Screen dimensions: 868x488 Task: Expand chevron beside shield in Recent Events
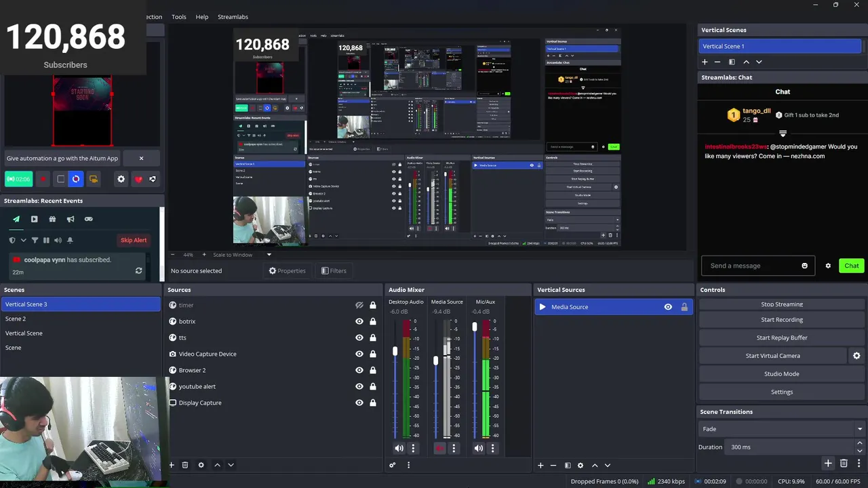(23, 240)
